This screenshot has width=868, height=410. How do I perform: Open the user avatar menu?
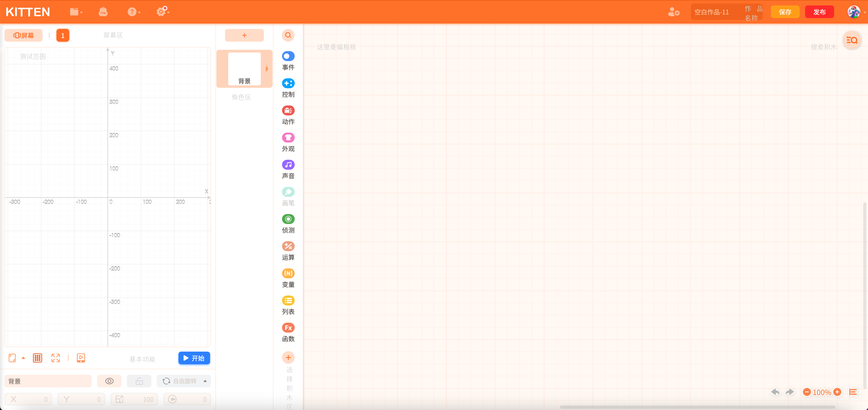[x=854, y=12]
